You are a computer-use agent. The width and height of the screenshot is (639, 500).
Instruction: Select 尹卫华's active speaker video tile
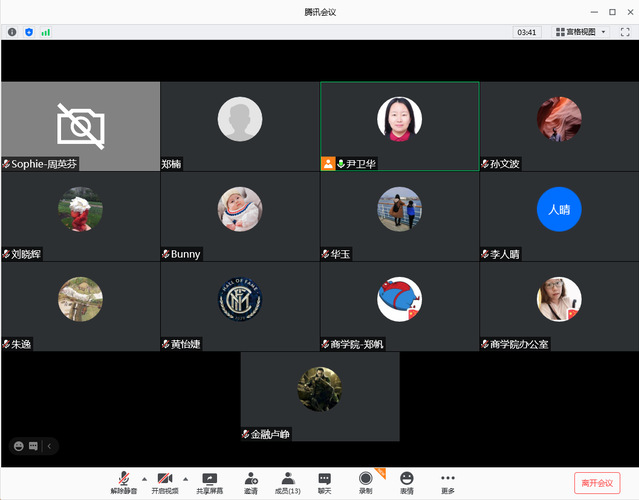(x=399, y=126)
